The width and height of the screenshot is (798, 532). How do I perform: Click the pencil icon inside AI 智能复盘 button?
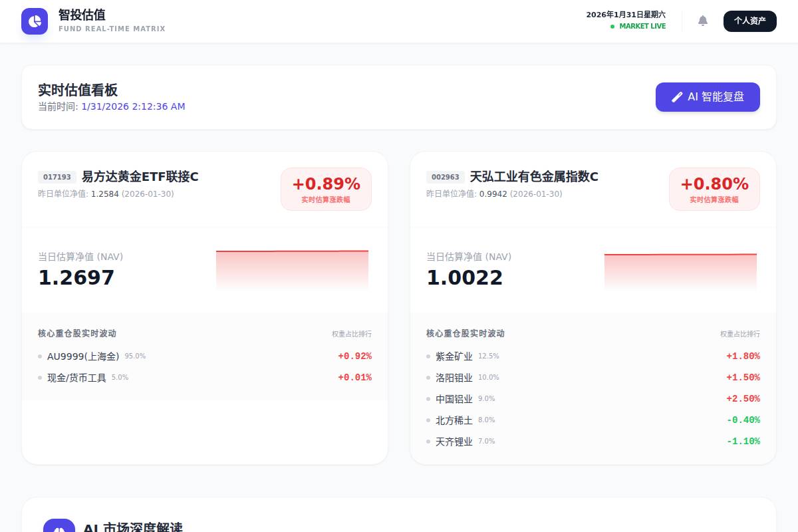click(677, 96)
